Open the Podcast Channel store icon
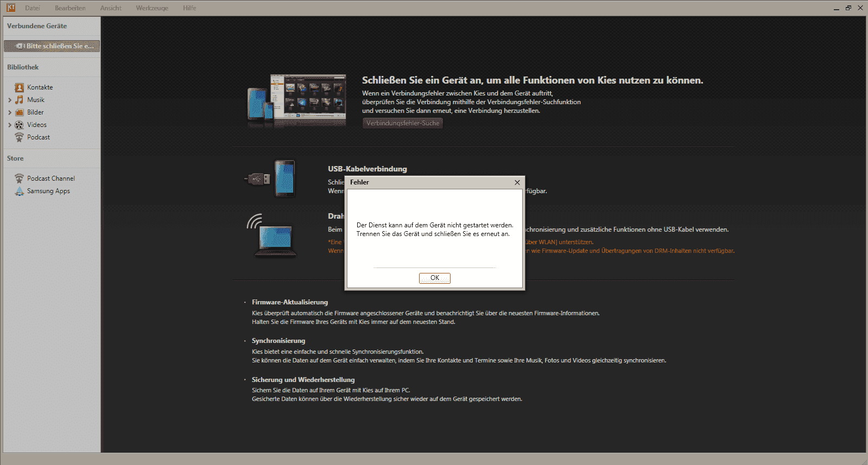 click(x=20, y=179)
